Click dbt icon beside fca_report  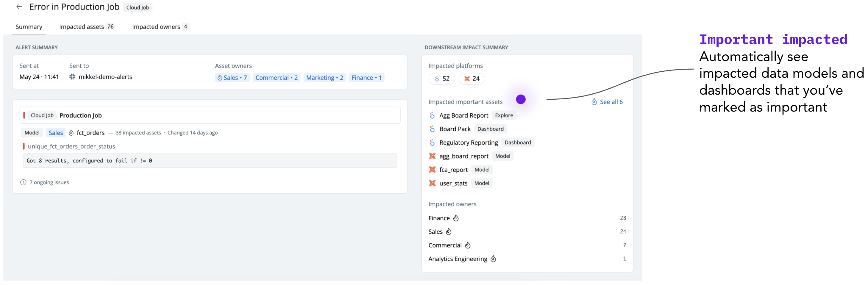coord(432,170)
